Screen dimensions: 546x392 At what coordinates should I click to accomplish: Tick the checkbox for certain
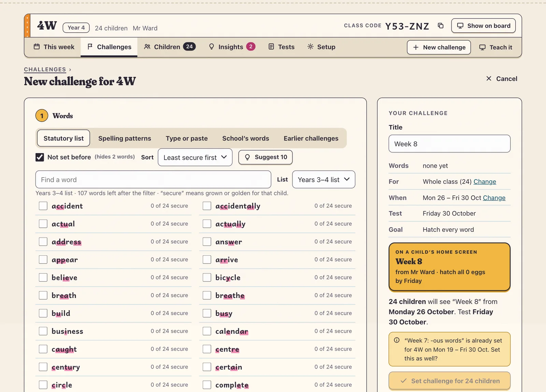coord(207,367)
